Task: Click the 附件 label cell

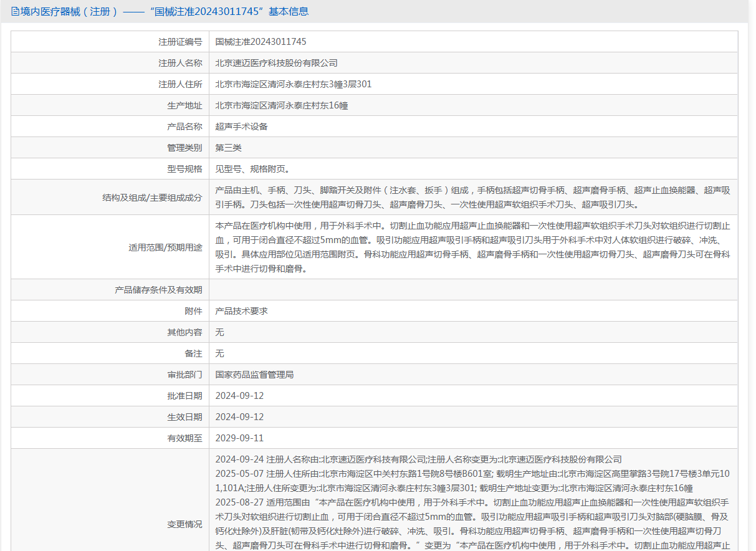Action: [110, 311]
